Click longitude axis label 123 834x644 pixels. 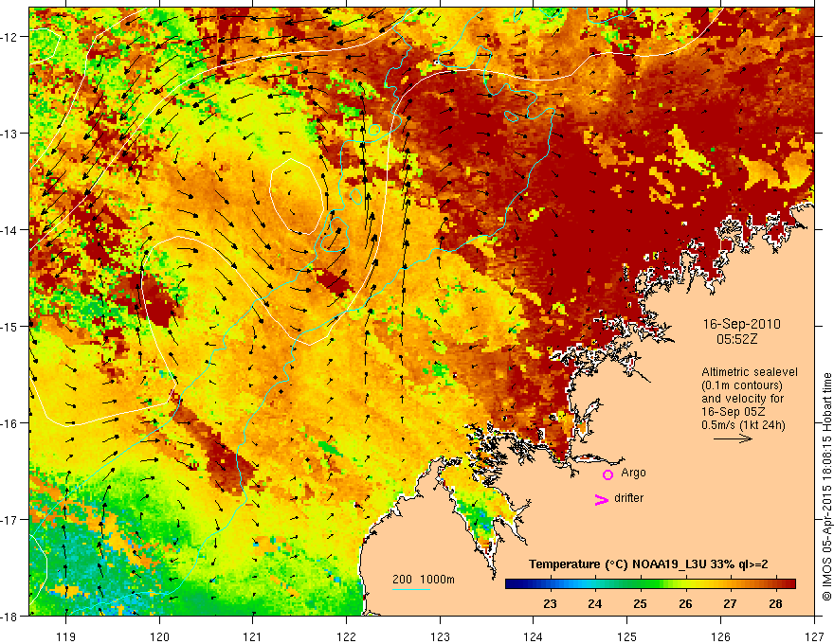click(x=440, y=636)
